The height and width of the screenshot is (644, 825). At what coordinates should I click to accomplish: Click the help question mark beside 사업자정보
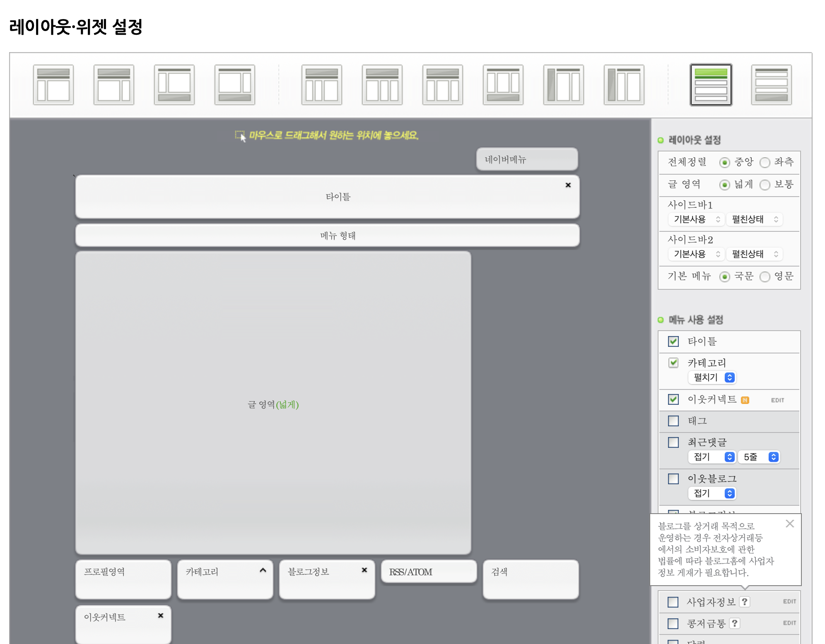745,601
